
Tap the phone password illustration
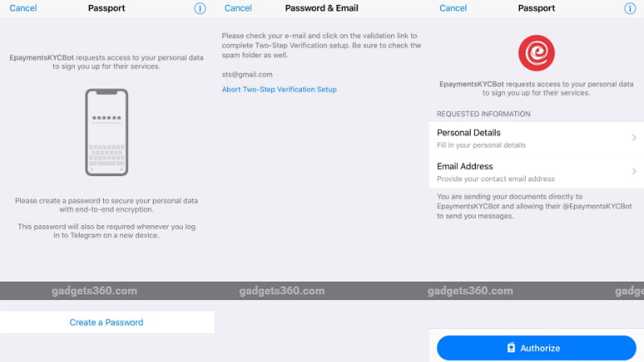tap(107, 132)
